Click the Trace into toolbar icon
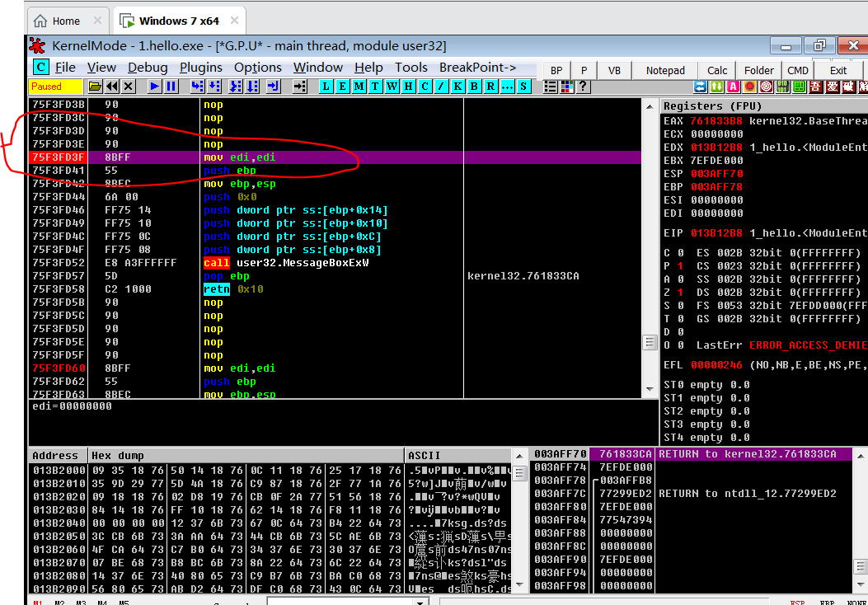The width and height of the screenshot is (868, 605). point(236,87)
